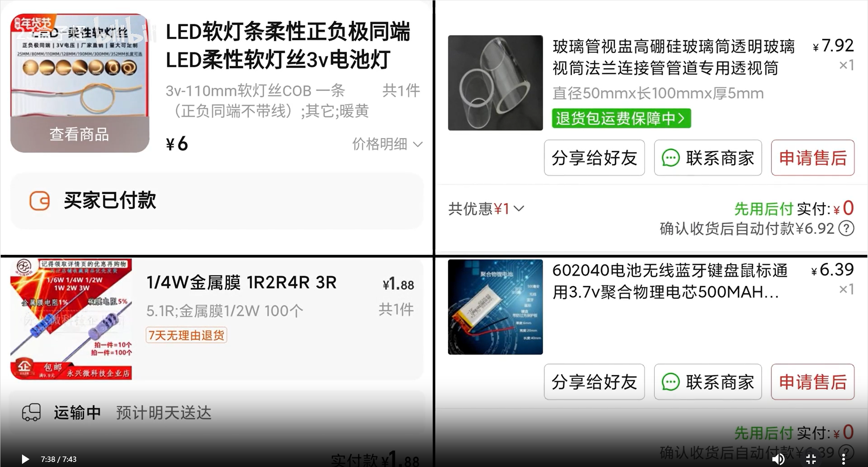Click the chat icon in lower 联系商家

coord(670,382)
